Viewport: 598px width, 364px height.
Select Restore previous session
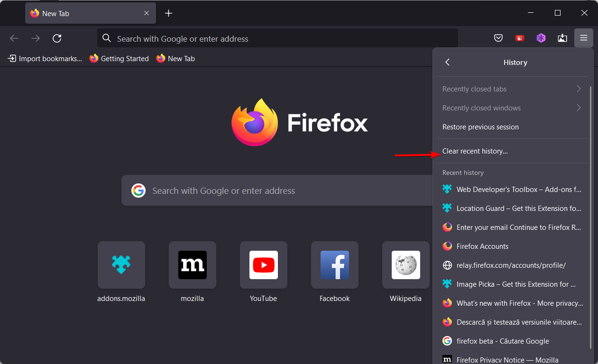(x=513, y=127)
